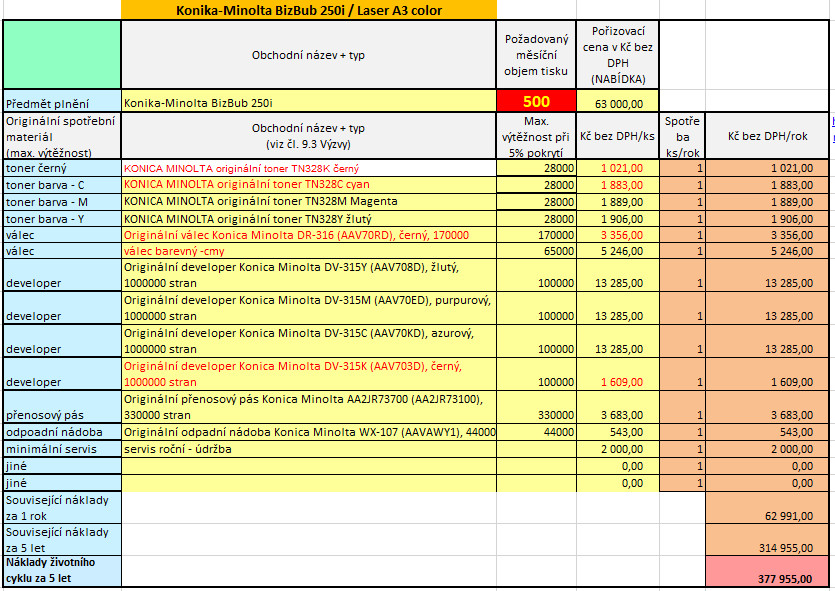The image size is (835, 591).
Task: Select the yield value 170000
Action: tap(536, 235)
